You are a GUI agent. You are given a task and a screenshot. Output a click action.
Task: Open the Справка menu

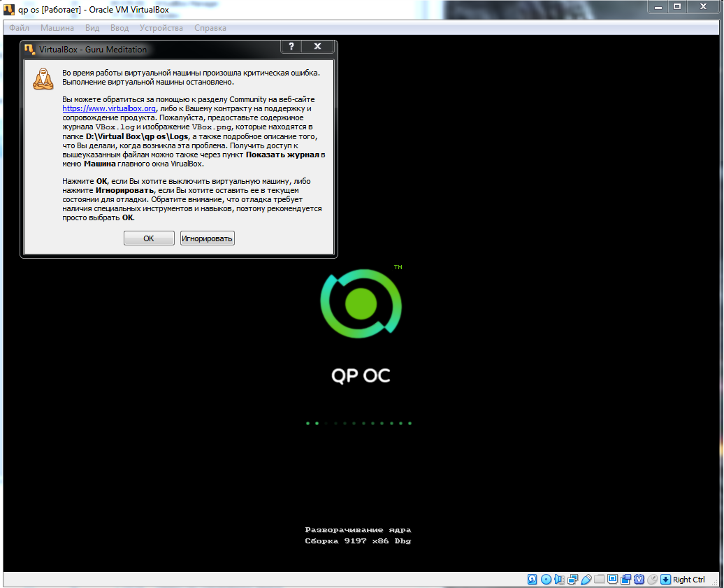pyautogui.click(x=210, y=28)
